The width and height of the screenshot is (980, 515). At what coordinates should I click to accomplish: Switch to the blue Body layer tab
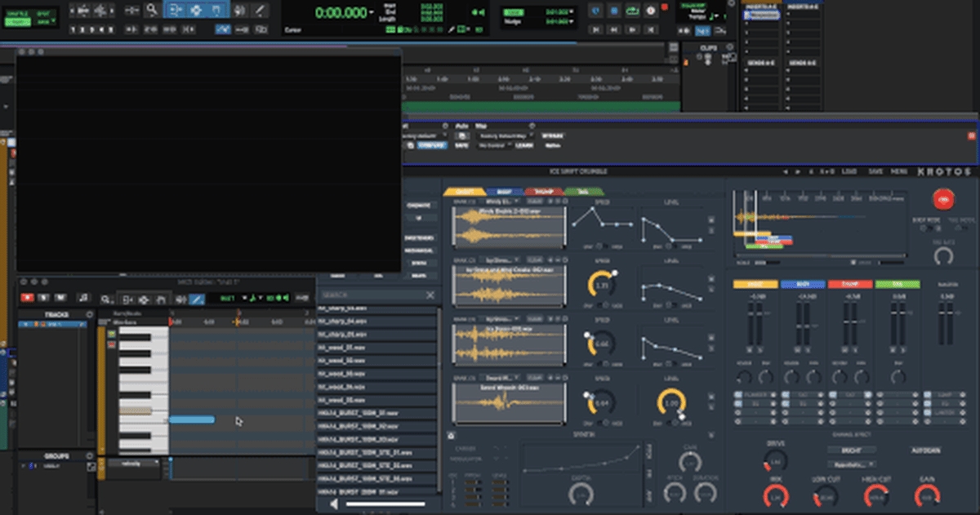click(x=504, y=192)
